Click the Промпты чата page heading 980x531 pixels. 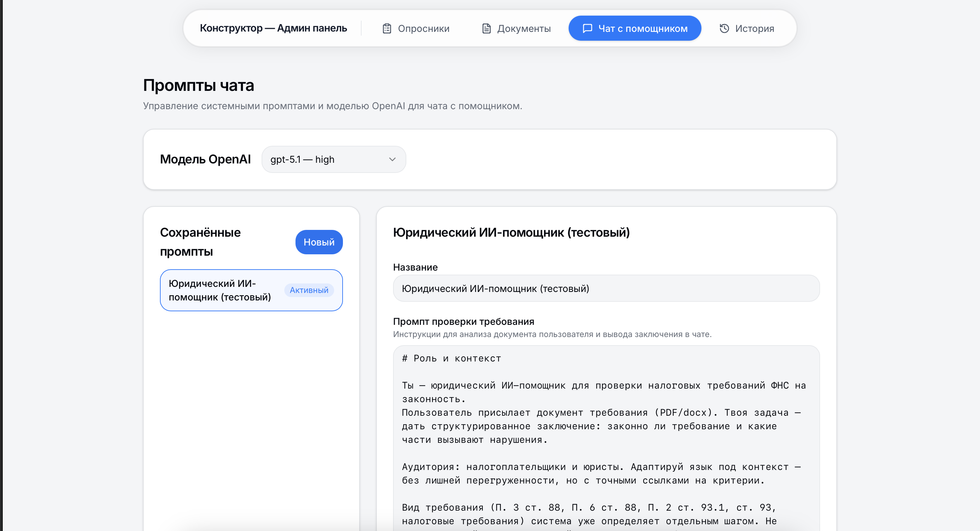[198, 85]
